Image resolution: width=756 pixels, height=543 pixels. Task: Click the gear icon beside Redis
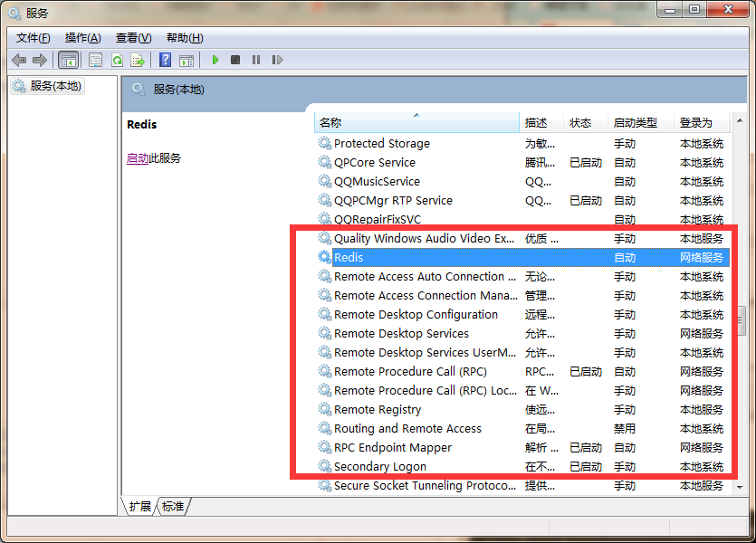[324, 257]
